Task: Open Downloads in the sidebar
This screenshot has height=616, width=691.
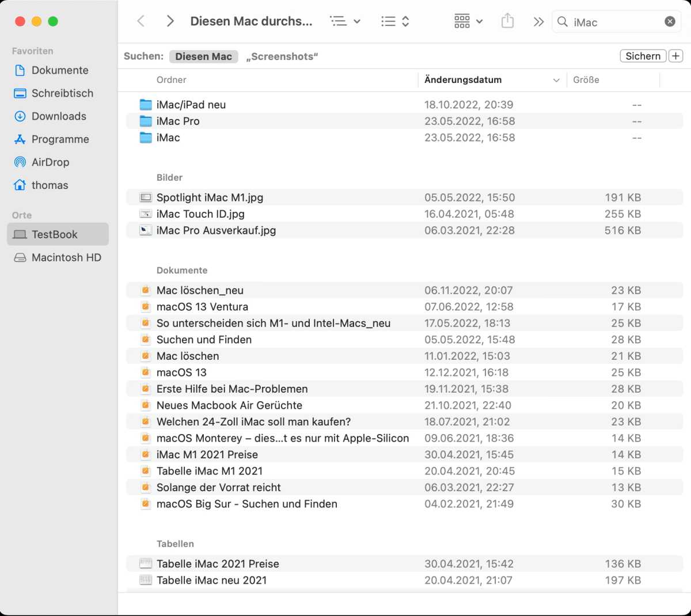Action: [x=58, y=116]
